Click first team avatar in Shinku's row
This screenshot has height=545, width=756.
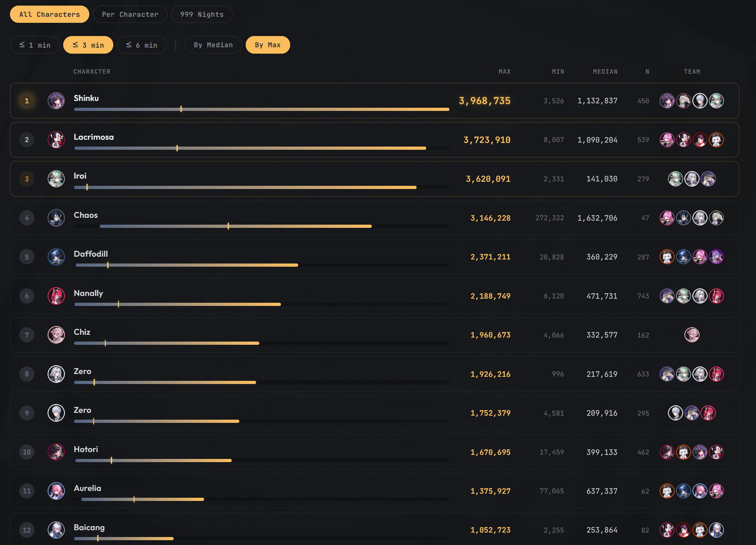(667, 101)
